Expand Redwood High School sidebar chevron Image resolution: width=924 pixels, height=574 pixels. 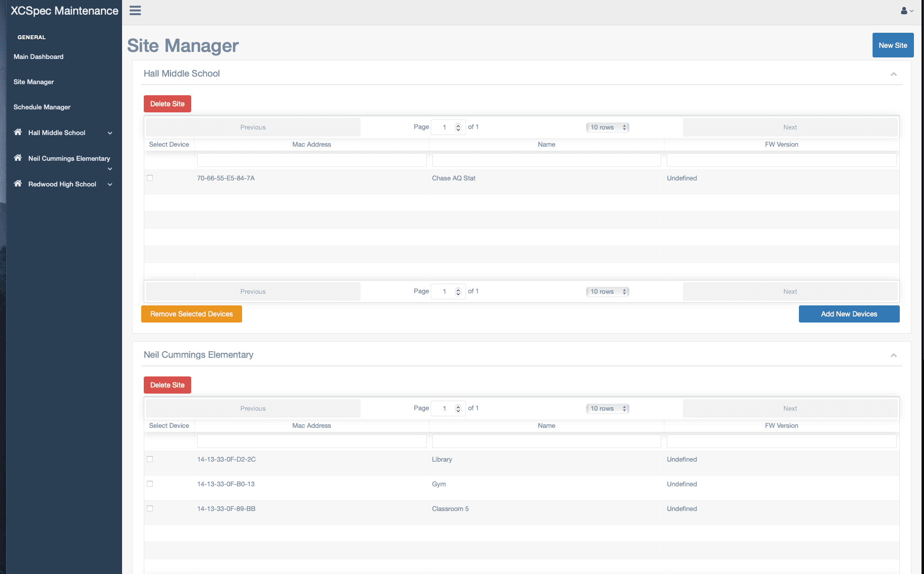pos(110,184)
